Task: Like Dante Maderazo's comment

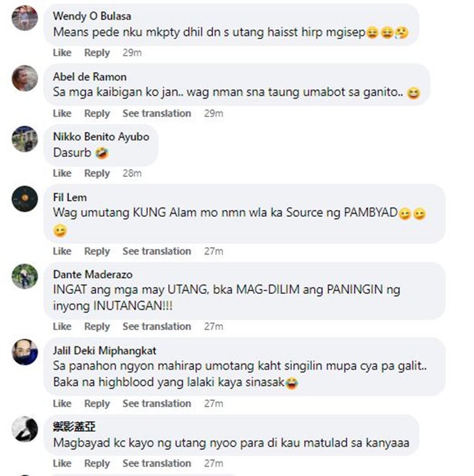Action: (62, 326)
